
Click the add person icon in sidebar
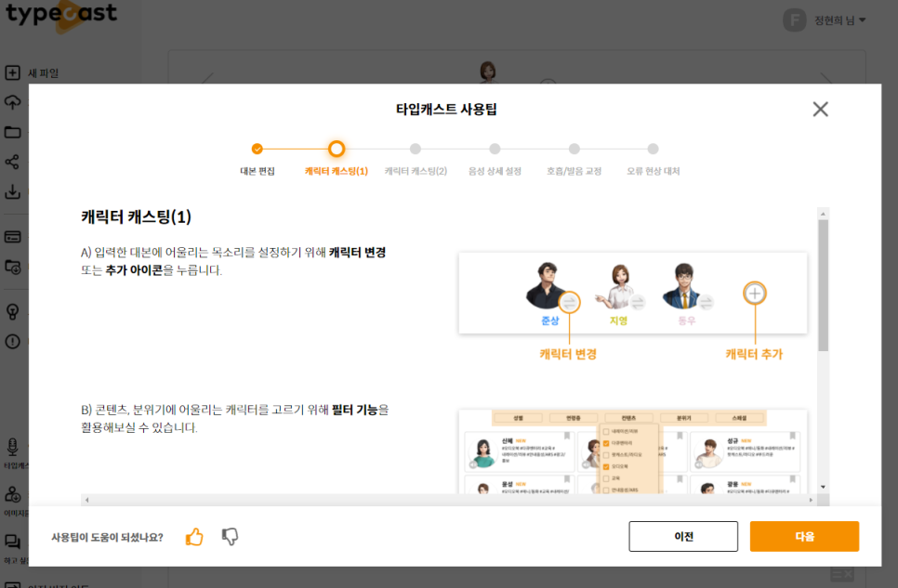pyautogui.click(x=13, y=495)
